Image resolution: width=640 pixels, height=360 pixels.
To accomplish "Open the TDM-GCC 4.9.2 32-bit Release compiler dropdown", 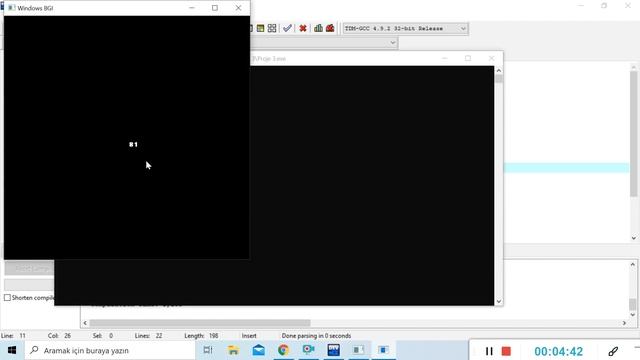I will pyautogui.click(x=405, y=29).
